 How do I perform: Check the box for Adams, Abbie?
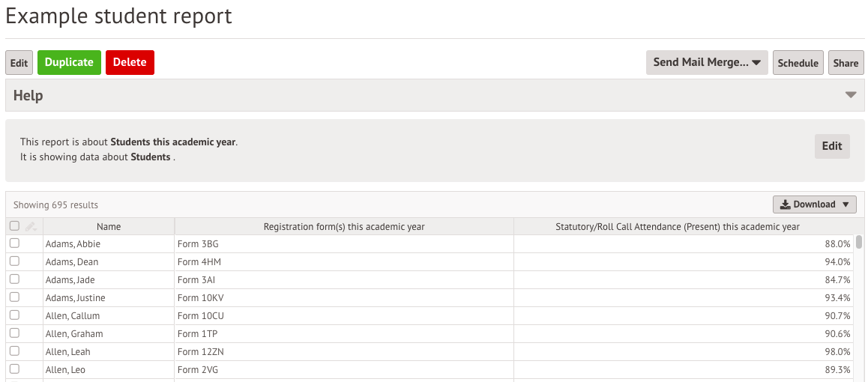[x=14, y=243]
